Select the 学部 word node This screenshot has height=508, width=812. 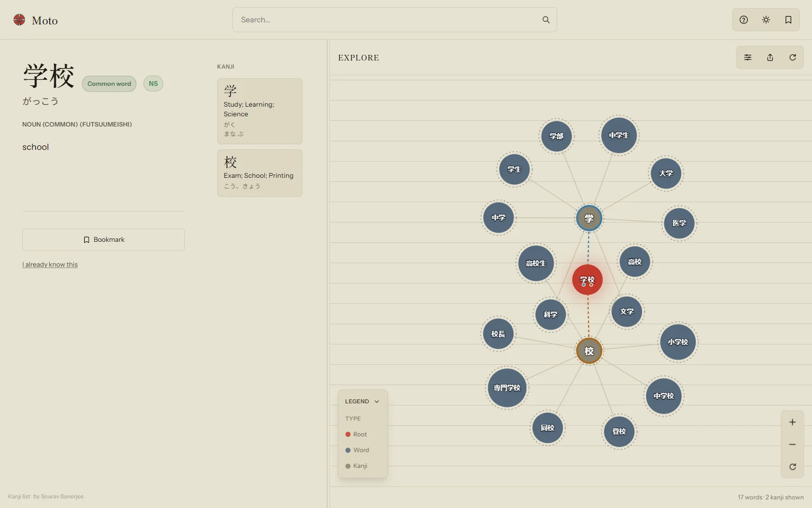[x=556, y=136]
